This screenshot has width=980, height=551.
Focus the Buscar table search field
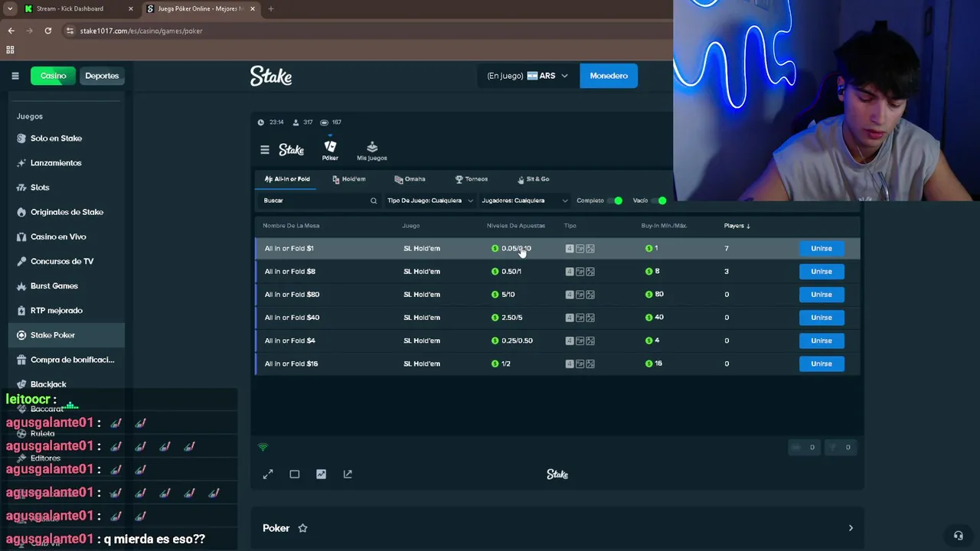tap(319, 201)
